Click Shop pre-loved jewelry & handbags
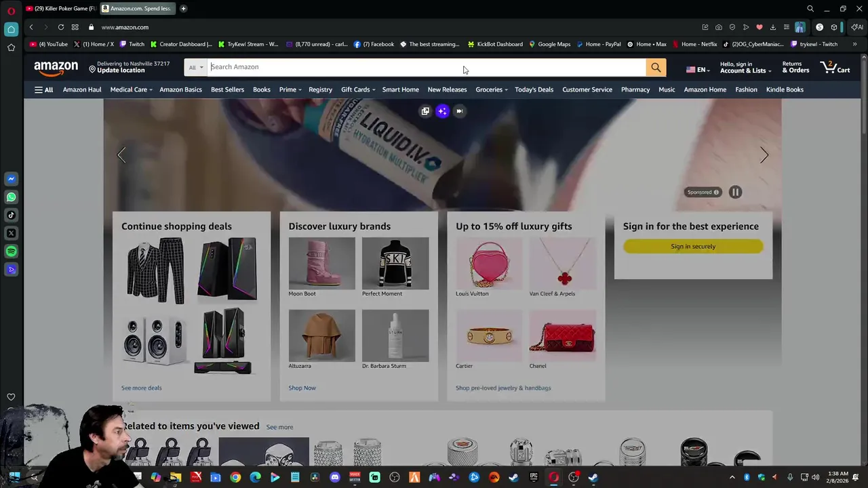The width and height of the screenshot is (868, 488). pyautogui.click(x=503, y=388)
